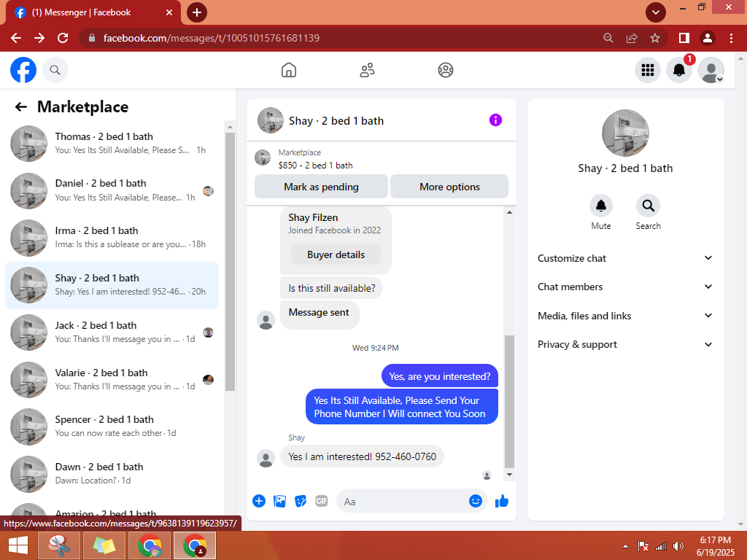Open the Friends icon

pos(367,70)
